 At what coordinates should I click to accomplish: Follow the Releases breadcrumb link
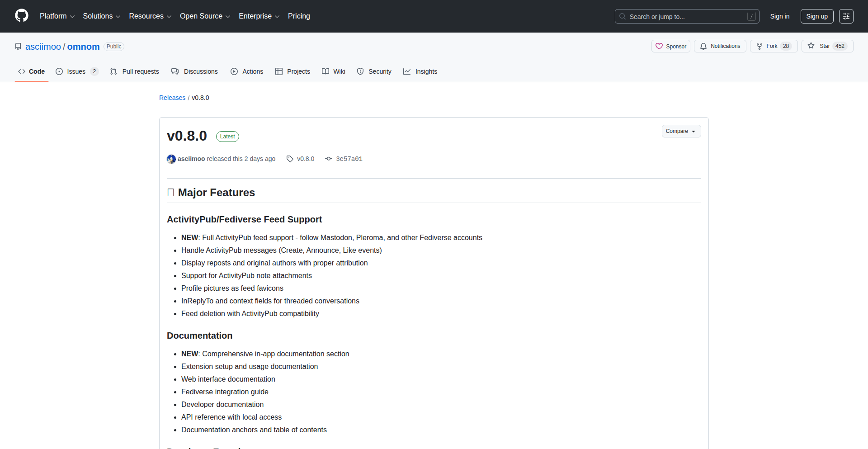click(172, 98)
